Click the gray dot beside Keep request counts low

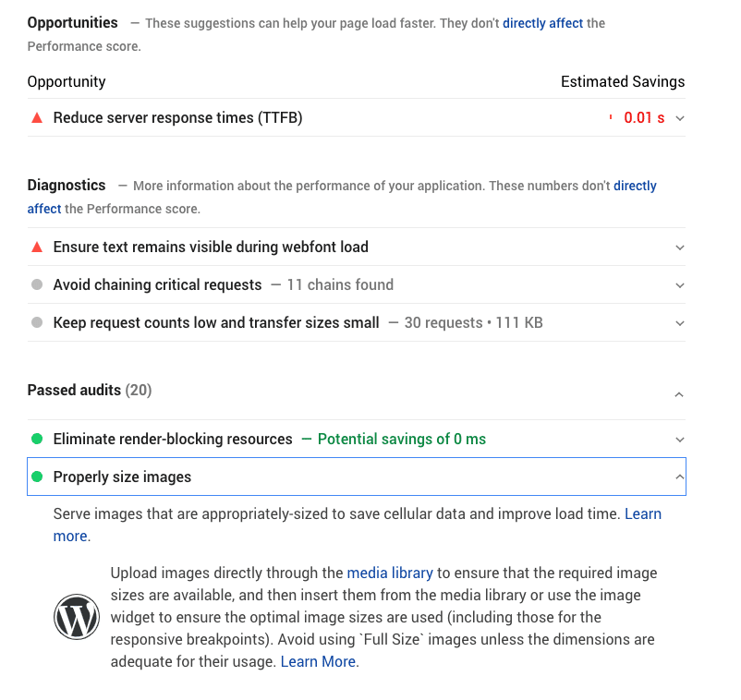[x=35, y=323]
